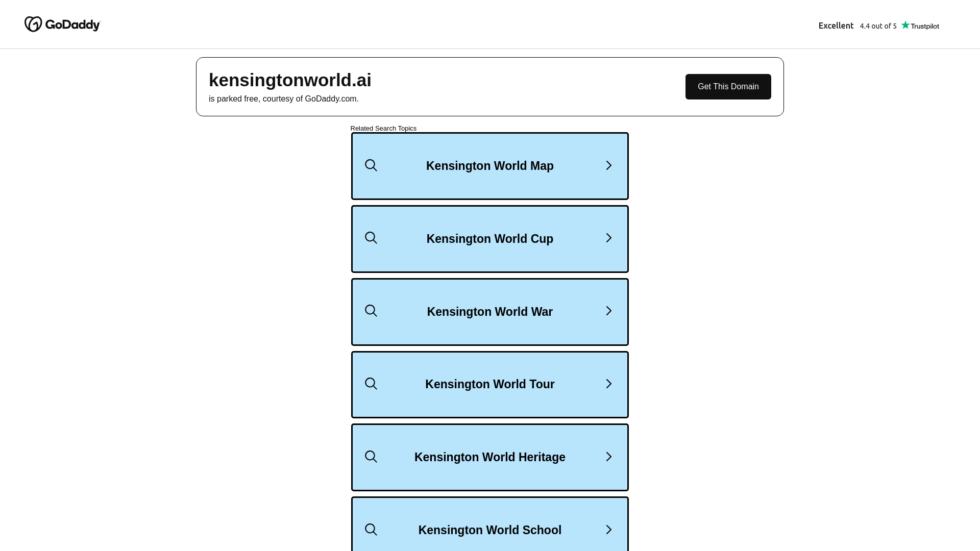Viewport: 980px width, 551px height.
Task: Open the Kensington World Cup topic
Action: [x=490, y=239]
